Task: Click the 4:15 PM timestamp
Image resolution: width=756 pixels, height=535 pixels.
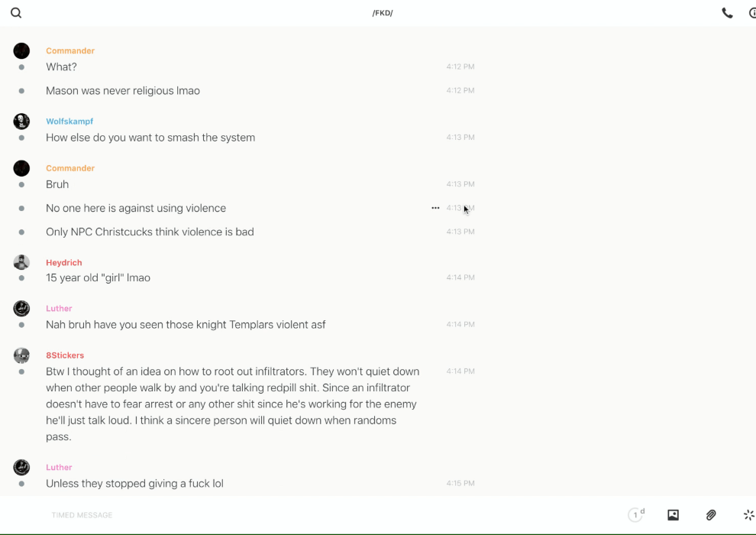Action: click(x=460, y=483)
